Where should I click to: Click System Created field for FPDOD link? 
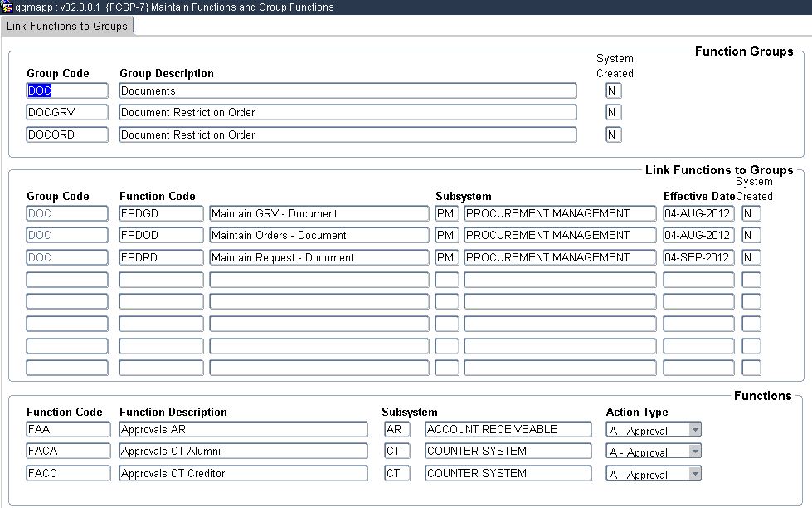point(751,236)
